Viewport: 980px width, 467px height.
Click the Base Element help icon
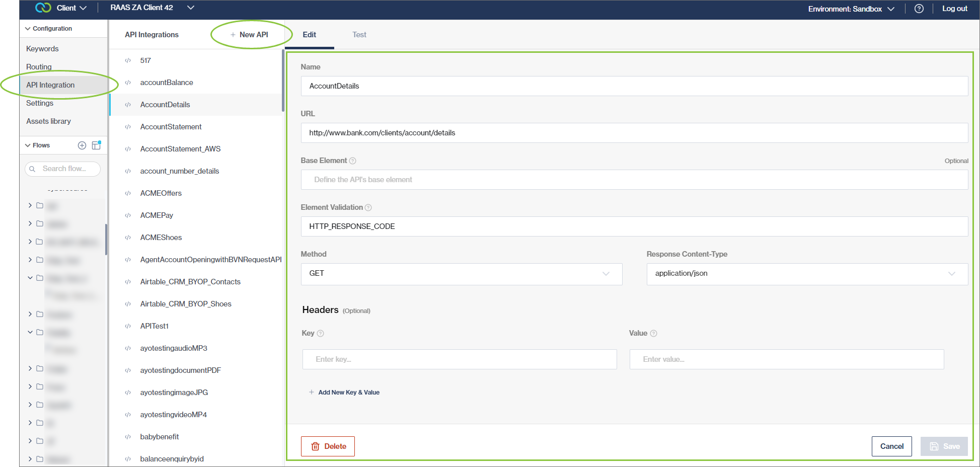pyautogui.click(x=353, y=161)
